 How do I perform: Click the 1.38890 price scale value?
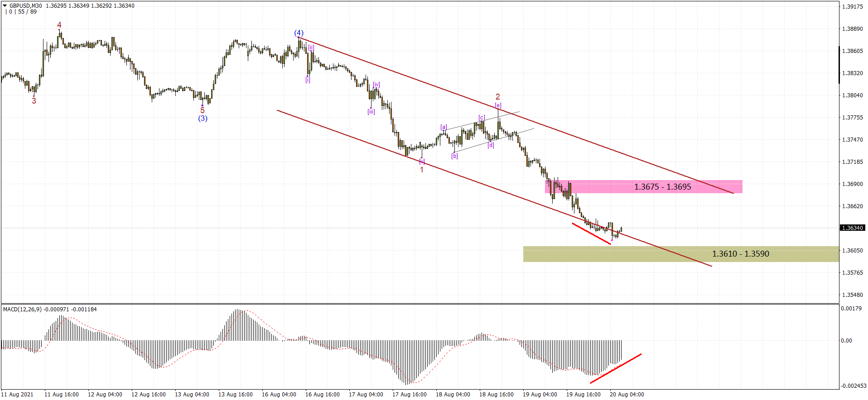tap(852, 29)
